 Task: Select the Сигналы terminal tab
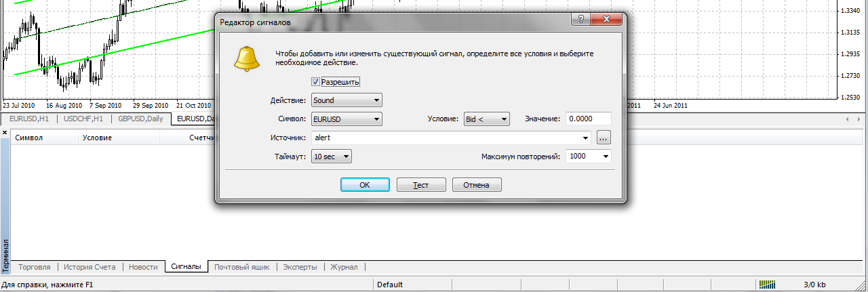(186, 267)
